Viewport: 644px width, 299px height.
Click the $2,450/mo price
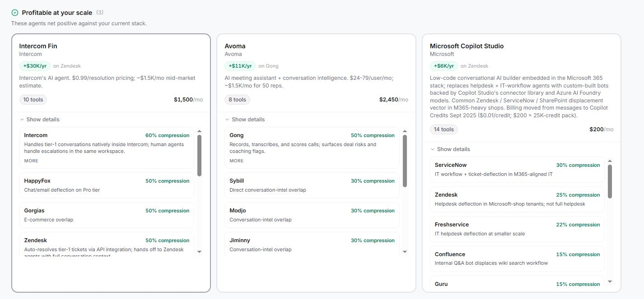pyautogui.click(x=394, y=100)
